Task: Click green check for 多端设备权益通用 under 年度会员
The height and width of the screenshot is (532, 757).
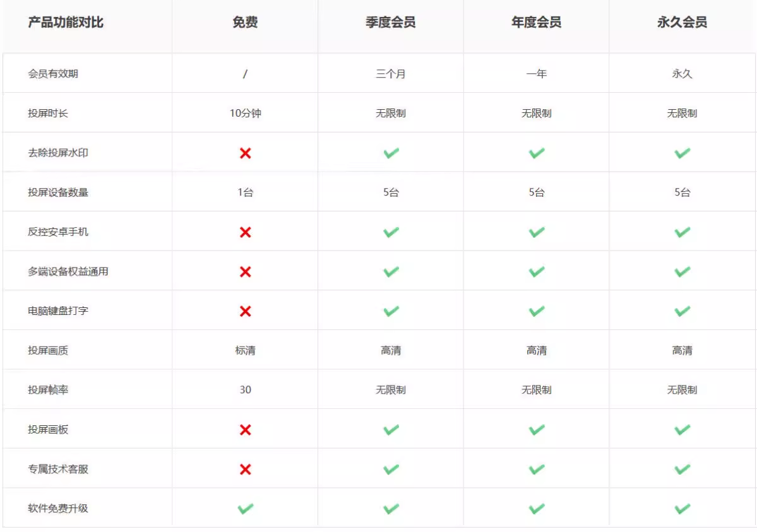Action: click(537, 271)
